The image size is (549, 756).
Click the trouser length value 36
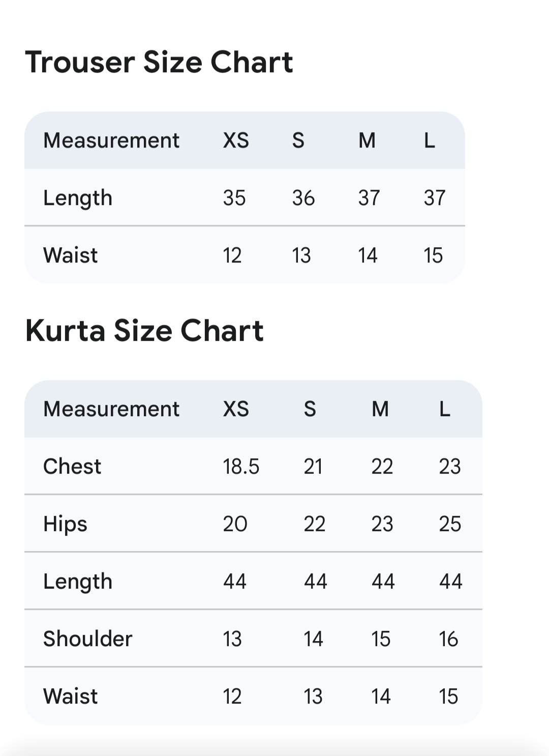(x=303, y=198)
